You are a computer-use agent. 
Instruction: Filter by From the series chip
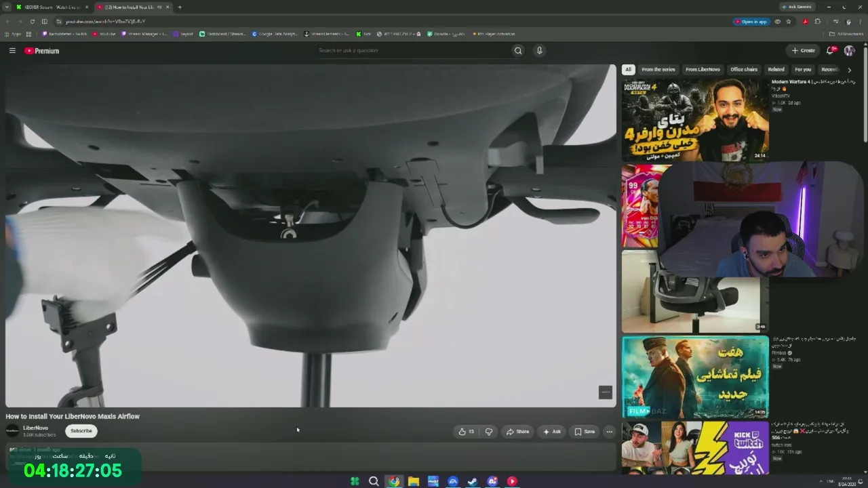click(x=658, y=69)
